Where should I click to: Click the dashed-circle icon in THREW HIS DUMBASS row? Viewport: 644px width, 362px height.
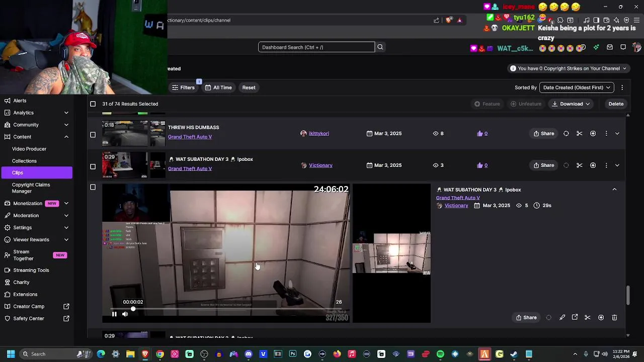click(x=566, y=133)
